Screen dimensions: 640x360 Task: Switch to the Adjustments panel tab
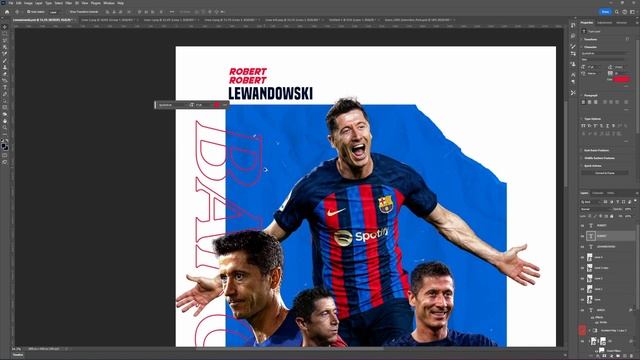pyautogui.click(x=604, y=22)
